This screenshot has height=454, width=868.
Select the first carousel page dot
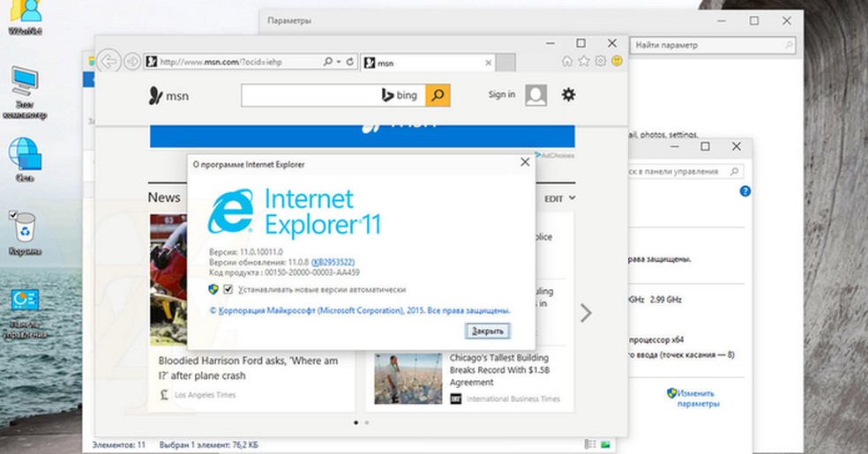pyautogui.click(x=356, y=422)
